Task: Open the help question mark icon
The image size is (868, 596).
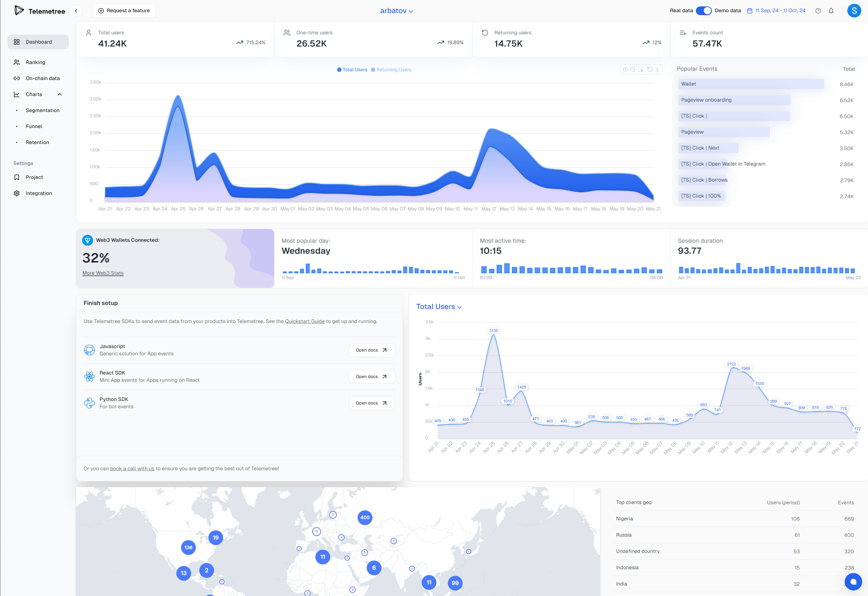Action: (x=818, y=11)
